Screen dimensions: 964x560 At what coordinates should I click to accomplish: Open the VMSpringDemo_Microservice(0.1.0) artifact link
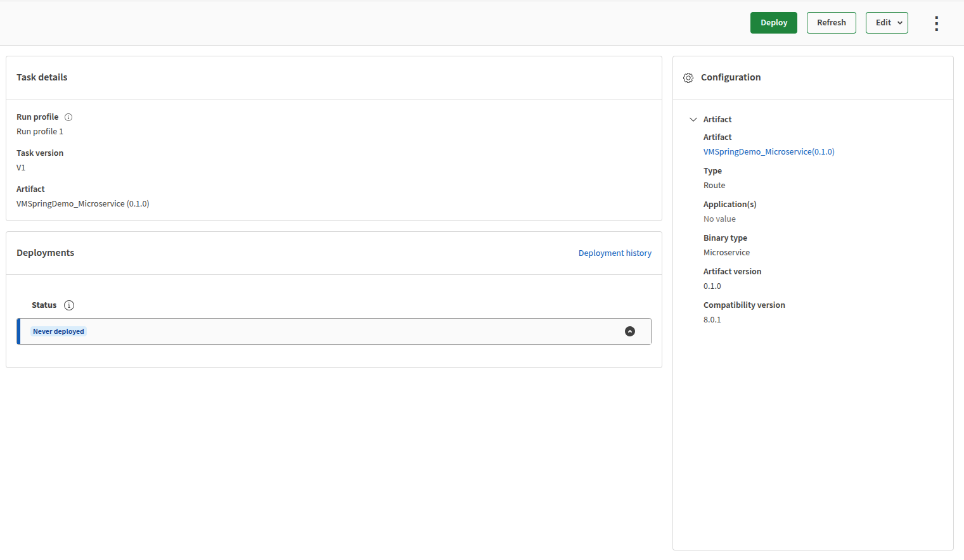(769, 152)
